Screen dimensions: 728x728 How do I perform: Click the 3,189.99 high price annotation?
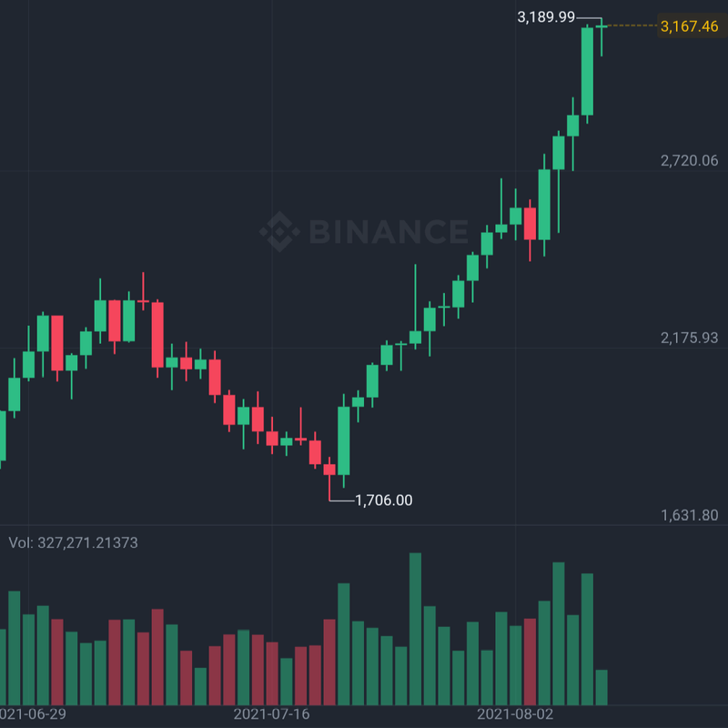[546, 16]
